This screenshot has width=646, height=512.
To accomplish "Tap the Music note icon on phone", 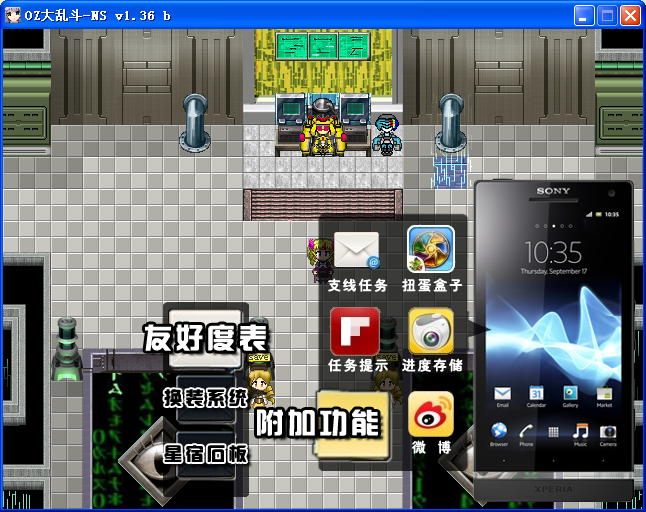I will (x=580, y=431).
